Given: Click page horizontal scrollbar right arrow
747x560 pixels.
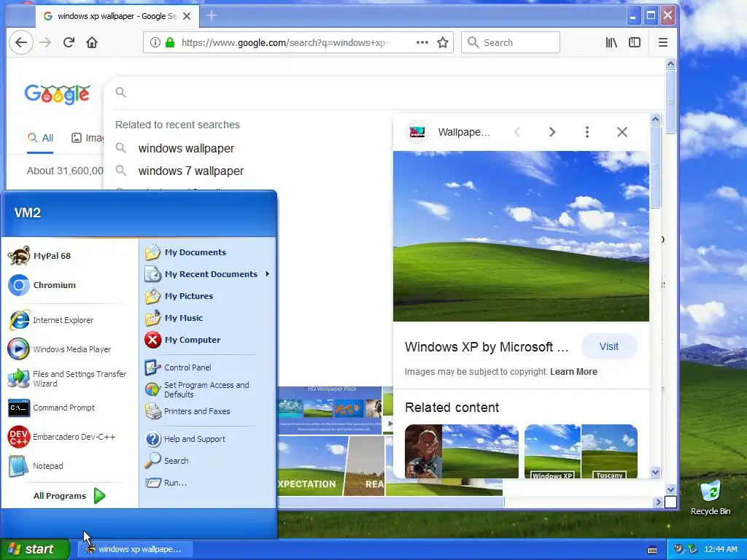Looking at the screenshot, I should click(658, 502).
